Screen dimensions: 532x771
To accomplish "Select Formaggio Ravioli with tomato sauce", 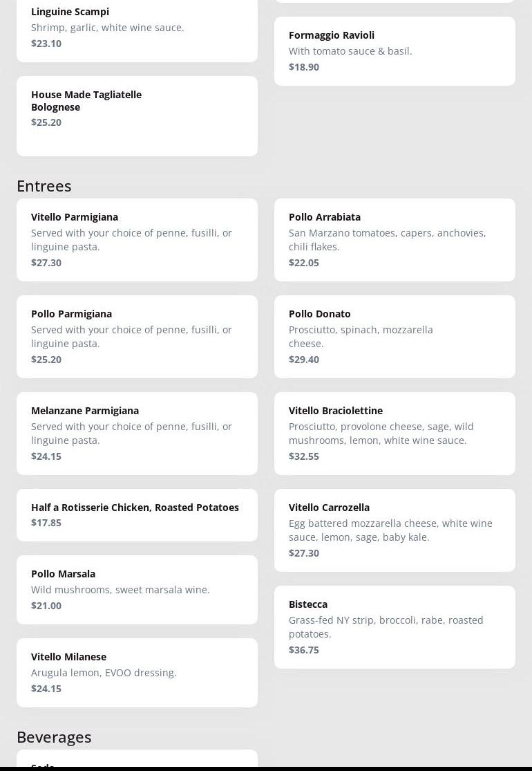I will click(395, 51).
